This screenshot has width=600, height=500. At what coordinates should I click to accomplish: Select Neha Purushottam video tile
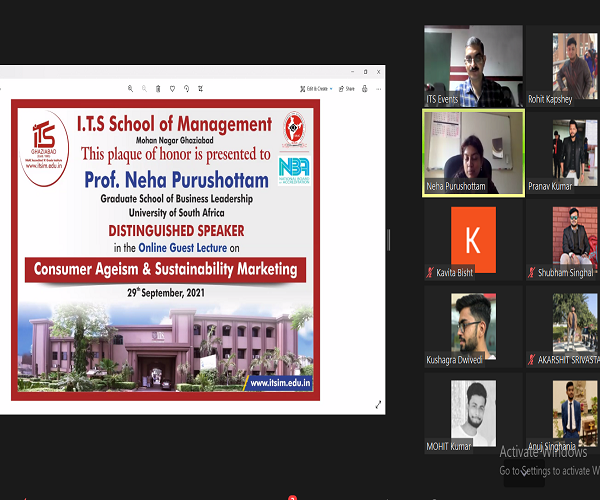point(473,153)
